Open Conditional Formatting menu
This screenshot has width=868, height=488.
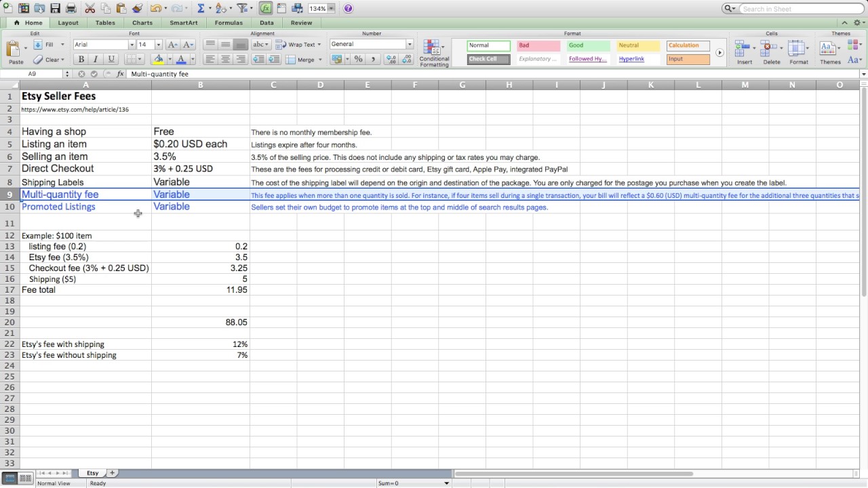[x=434, y=53]
